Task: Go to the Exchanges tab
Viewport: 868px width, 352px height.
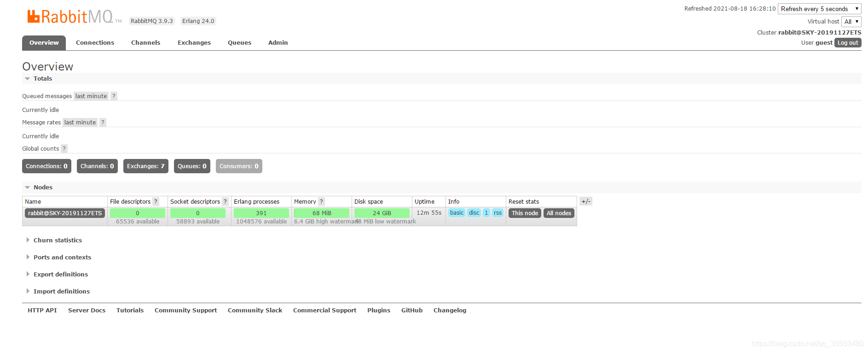Action: click(x=194, y=43)
